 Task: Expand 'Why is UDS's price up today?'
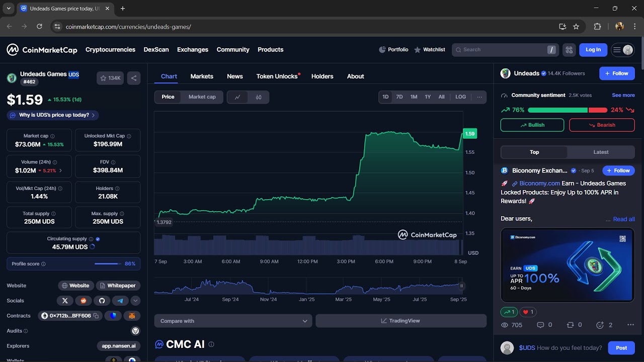pyautogui.click(x=53, y=115)
